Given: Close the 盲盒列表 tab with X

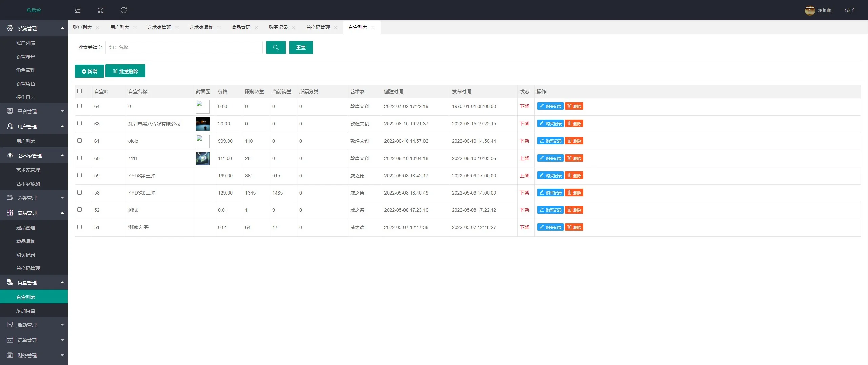Looking at the screenshot, I should point(373,28).
